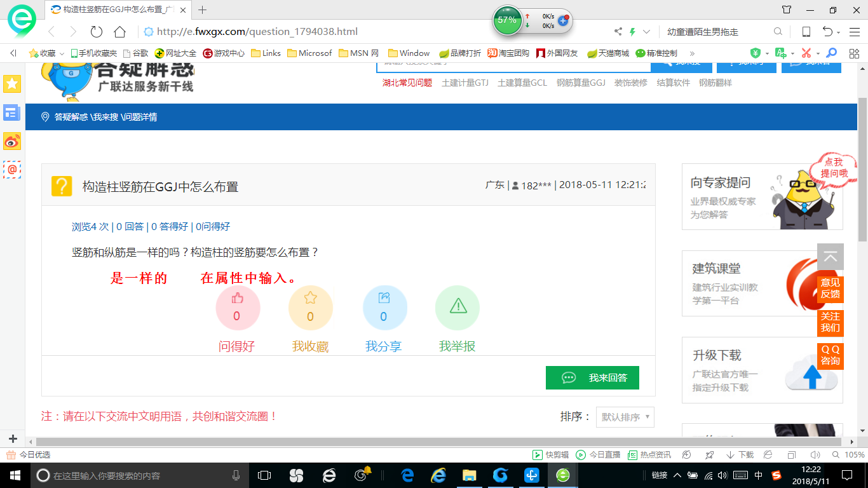Screen dimensions: 868x488
Task: Click the green translate A+ icon
Action: click(x=780, y=53)
